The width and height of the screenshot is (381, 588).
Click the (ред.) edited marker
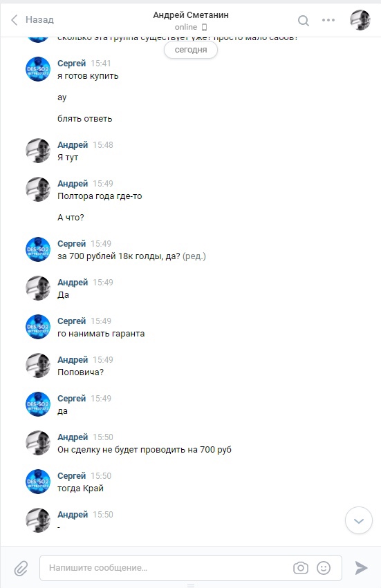[194, 256]
